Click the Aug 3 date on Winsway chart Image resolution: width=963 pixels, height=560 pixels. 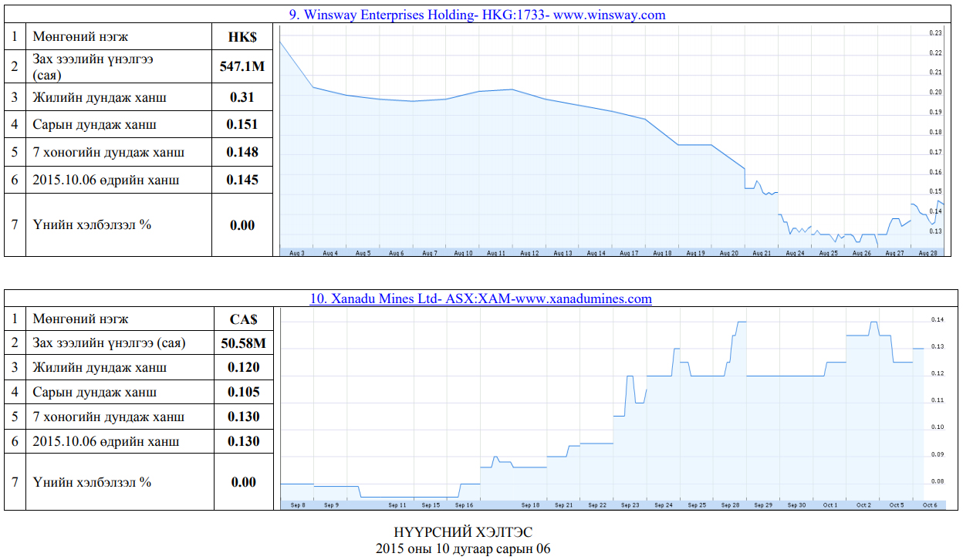click(297, 253)
